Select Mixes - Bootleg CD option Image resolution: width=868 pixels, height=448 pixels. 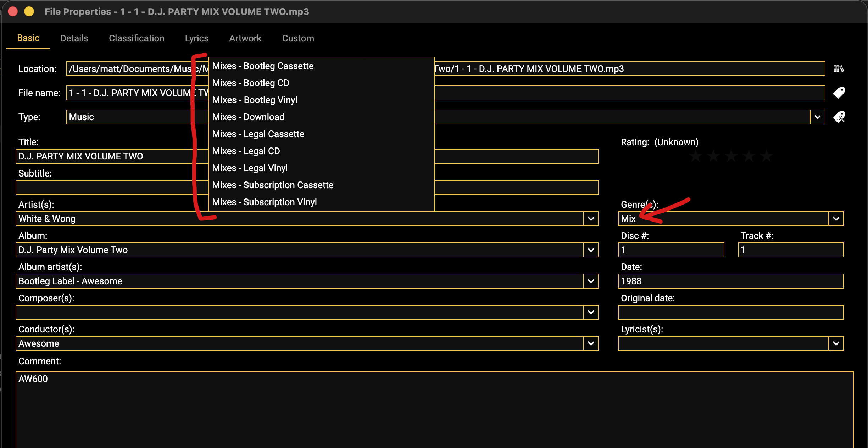pos(321,83)
